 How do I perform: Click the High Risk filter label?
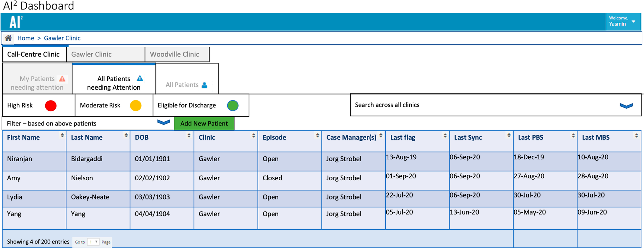(20, 105)
